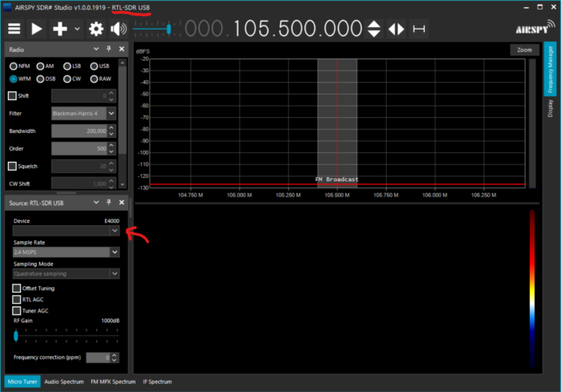Screen dimensions: 561x392
Task: Switch to FM MPX Spectrum tab
Action: click(x=113, y=382)
